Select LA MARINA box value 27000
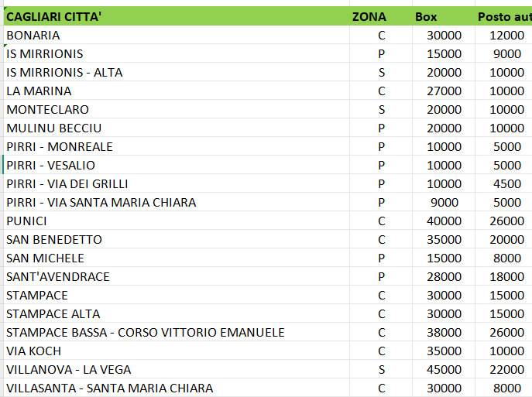Screen dimensions: 532x397 click(x=444, y=91)
